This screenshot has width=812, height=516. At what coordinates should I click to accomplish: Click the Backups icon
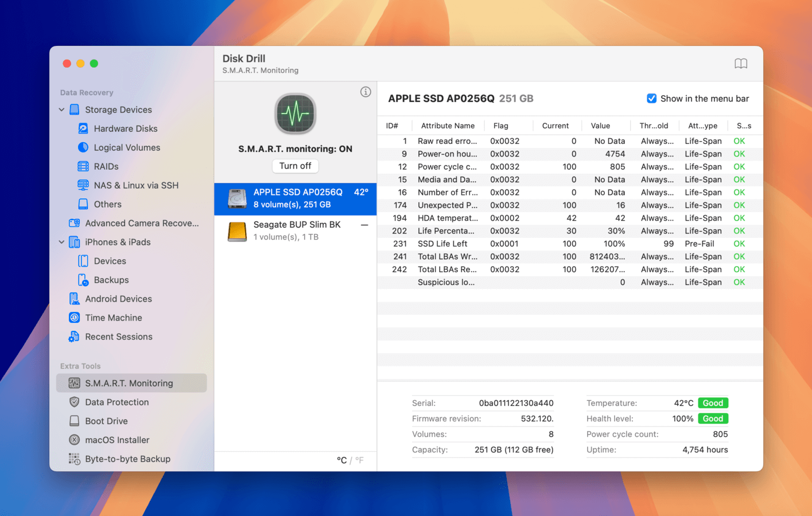(x=83, y=280)
